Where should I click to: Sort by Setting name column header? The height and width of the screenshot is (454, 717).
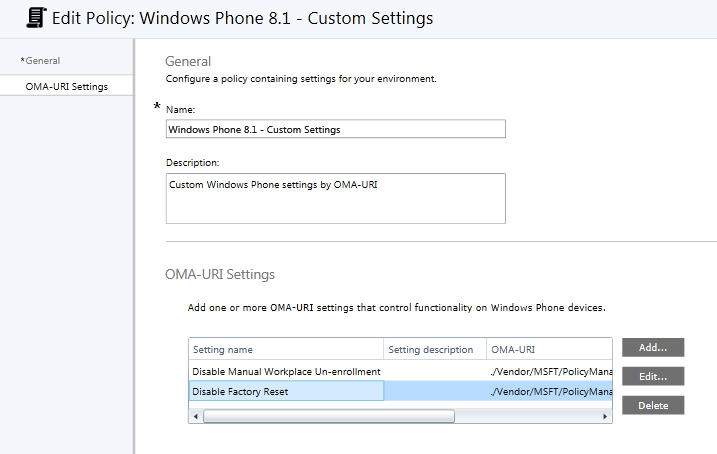pyautogui.click(x=286, y=350)
